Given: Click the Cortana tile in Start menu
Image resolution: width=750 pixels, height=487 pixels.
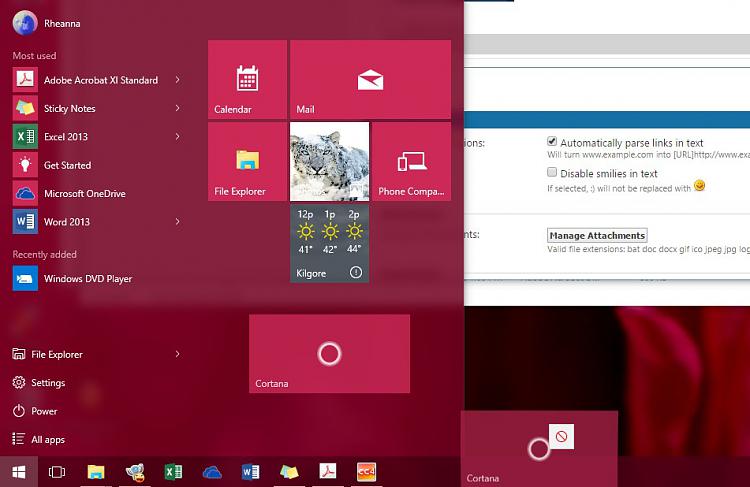Looking at the screenshot, I should pyautogui.click(x=330, y=354).
